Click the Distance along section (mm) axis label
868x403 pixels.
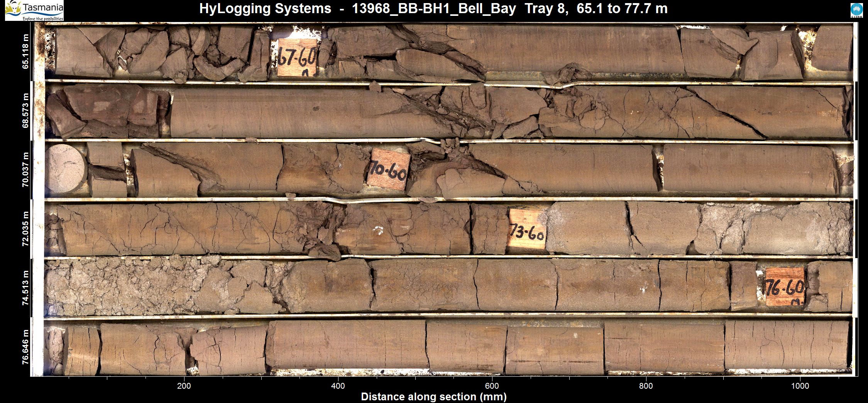(433, 397)
